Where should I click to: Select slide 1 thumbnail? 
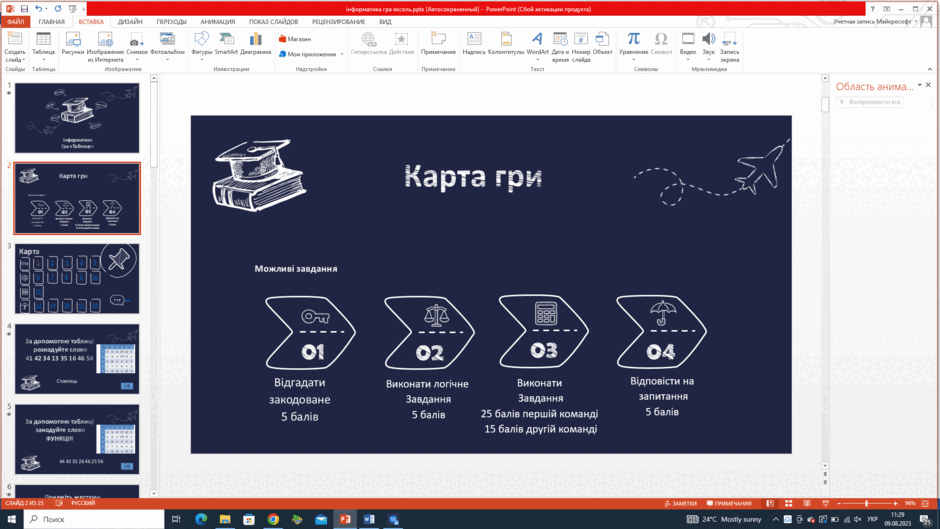point(77,118)
